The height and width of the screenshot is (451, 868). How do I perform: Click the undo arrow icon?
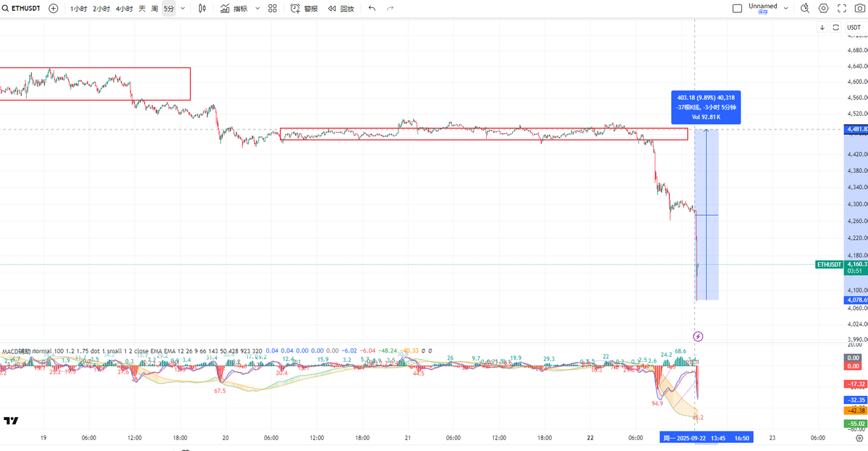coord(371,8)
